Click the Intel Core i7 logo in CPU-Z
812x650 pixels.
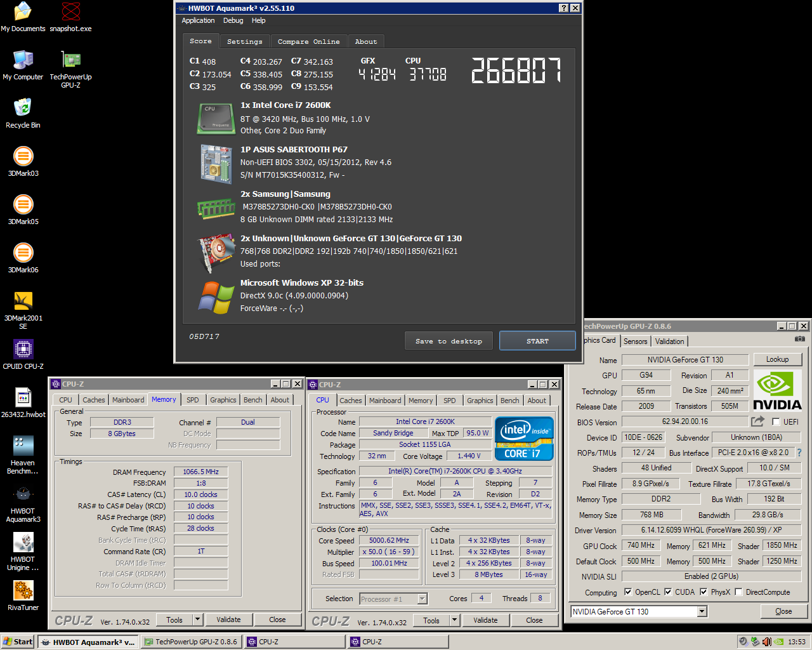coord(524,438)
